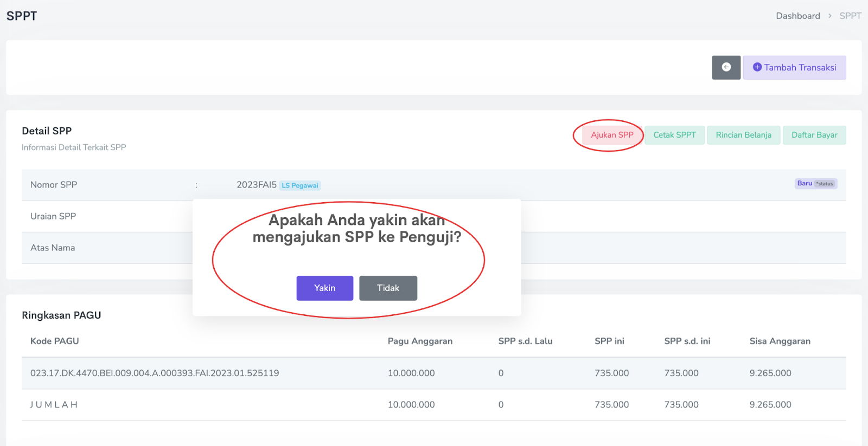This screenshot has height=446, width=868.
Task: Select the PAGU code row 023.17.DK.4470
Action: 155,373
